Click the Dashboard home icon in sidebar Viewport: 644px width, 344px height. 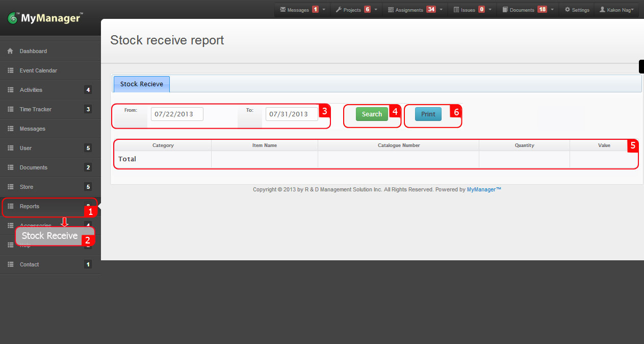pyautogui.click(x=10, y=51)
